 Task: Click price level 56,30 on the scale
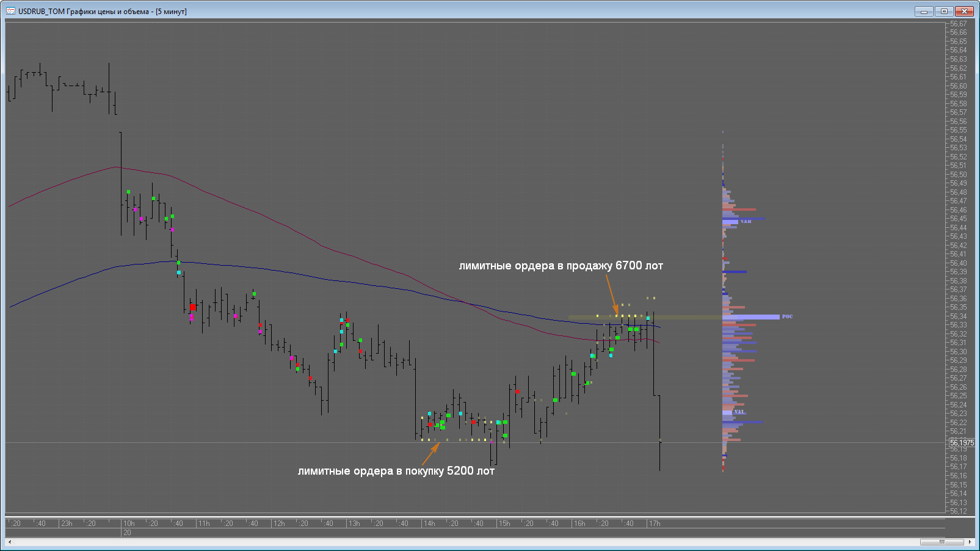coord(958,352)
